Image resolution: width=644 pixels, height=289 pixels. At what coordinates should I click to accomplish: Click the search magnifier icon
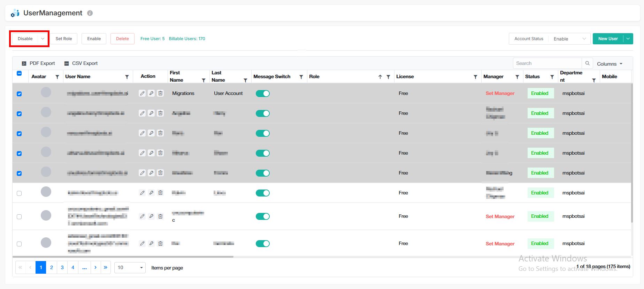pos(587,63)
